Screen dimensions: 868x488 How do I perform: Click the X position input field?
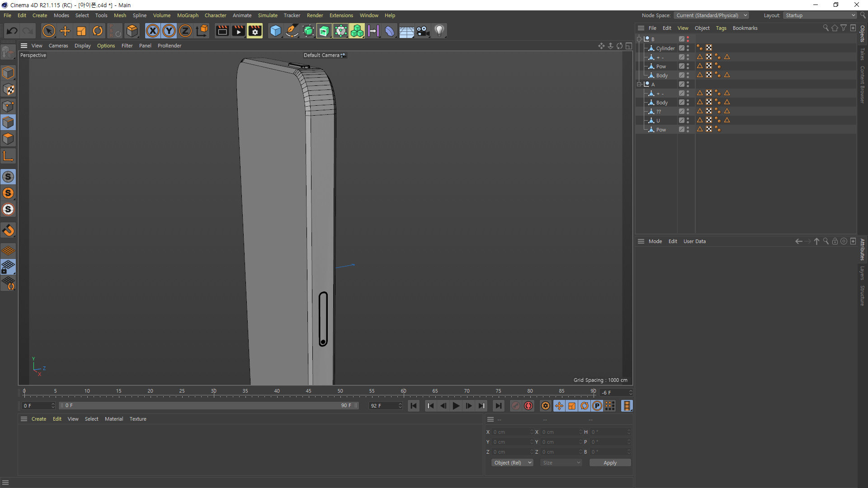(x=511, y=432)
